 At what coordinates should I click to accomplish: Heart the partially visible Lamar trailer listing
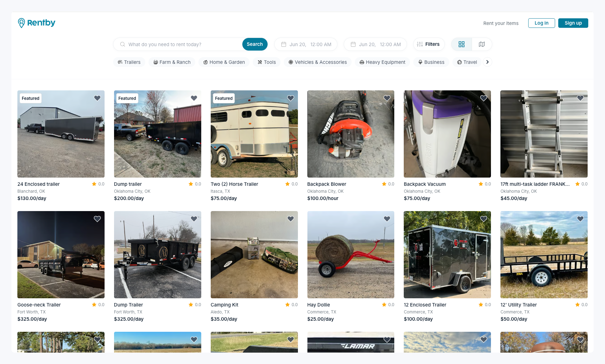point(387,340)
